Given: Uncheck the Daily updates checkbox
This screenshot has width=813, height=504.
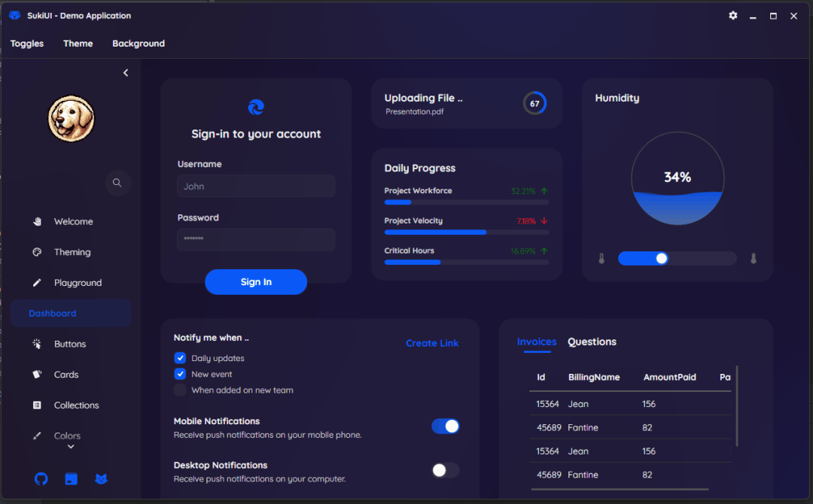Looking at the screenshot, I should pos(180,358).
